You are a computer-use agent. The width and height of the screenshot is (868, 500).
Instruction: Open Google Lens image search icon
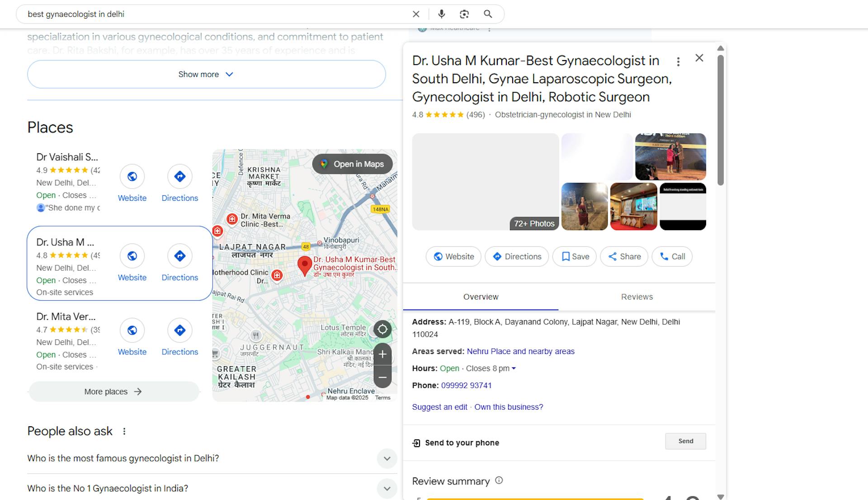coord(464,14)
